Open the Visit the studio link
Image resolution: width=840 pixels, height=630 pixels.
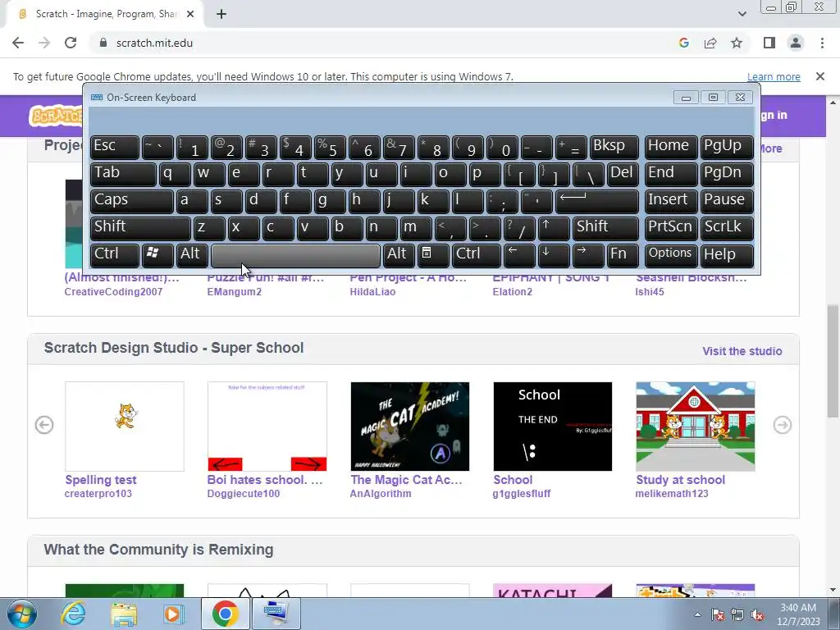[x=742, y=351]
